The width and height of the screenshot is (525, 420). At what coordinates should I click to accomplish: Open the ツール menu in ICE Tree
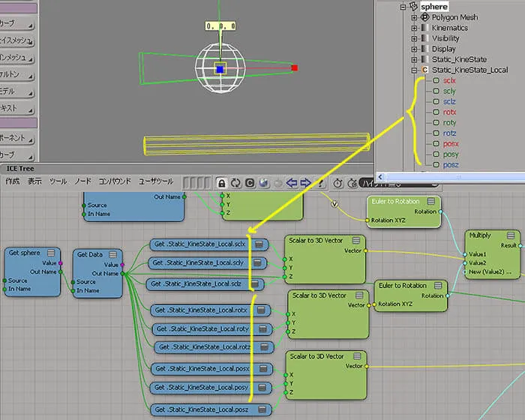[x=58, y=181]
